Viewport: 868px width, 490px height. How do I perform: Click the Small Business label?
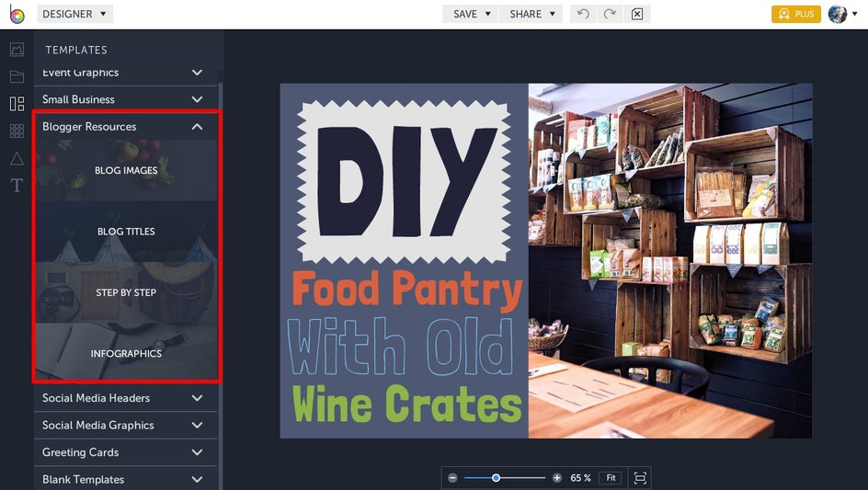[x=78, y=99]
